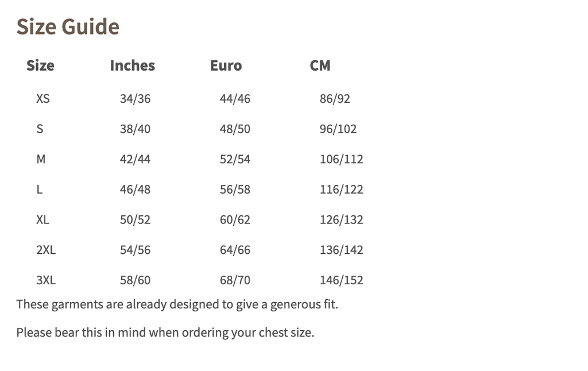Click the 48/50 Euro value

tap(235, 129)
